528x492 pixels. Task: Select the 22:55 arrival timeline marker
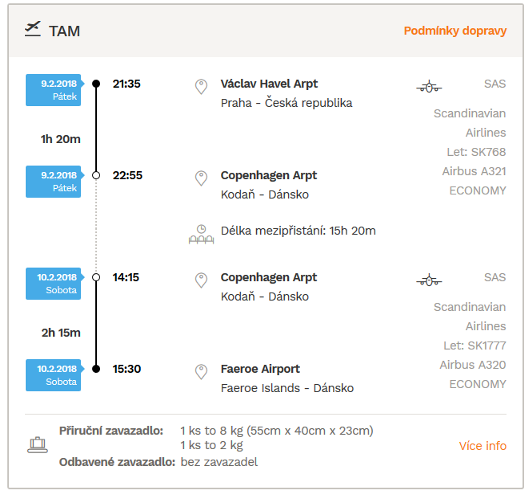[x=96, y=175]
